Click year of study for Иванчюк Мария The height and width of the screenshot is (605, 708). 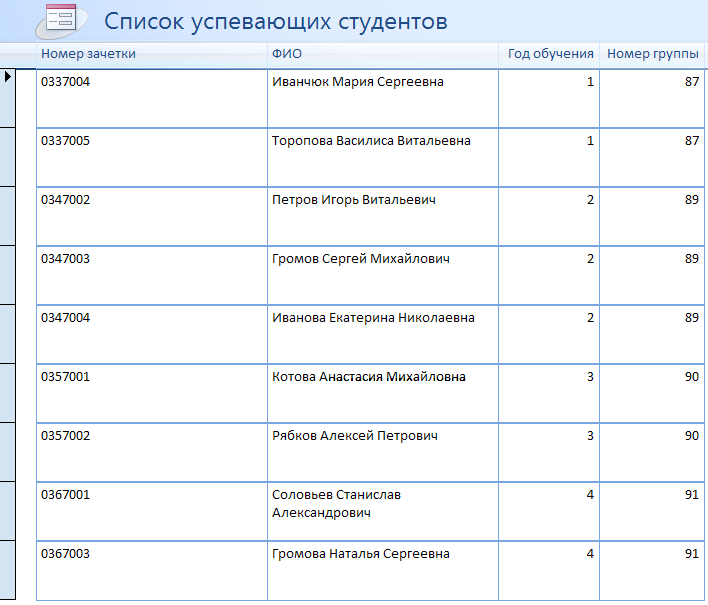[549, 98]
